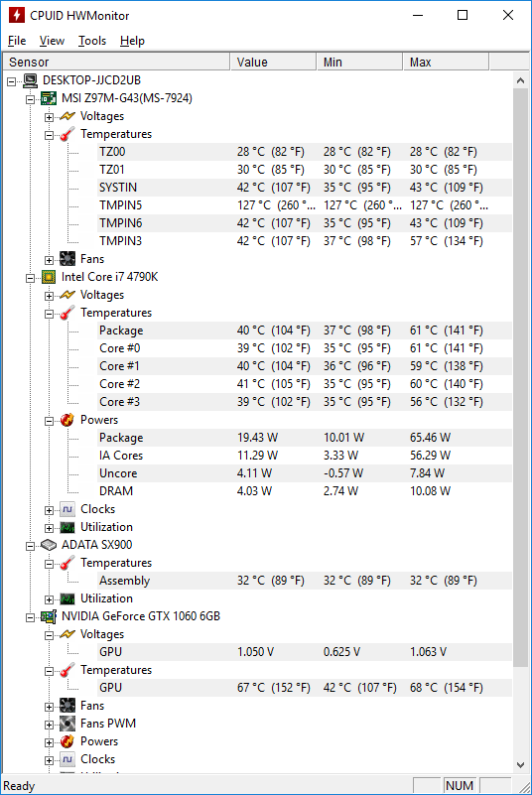Image resolution: width=532 pixels, height=795 pixels.
Task: Click the Value column header
Action: tap(273, 62)
